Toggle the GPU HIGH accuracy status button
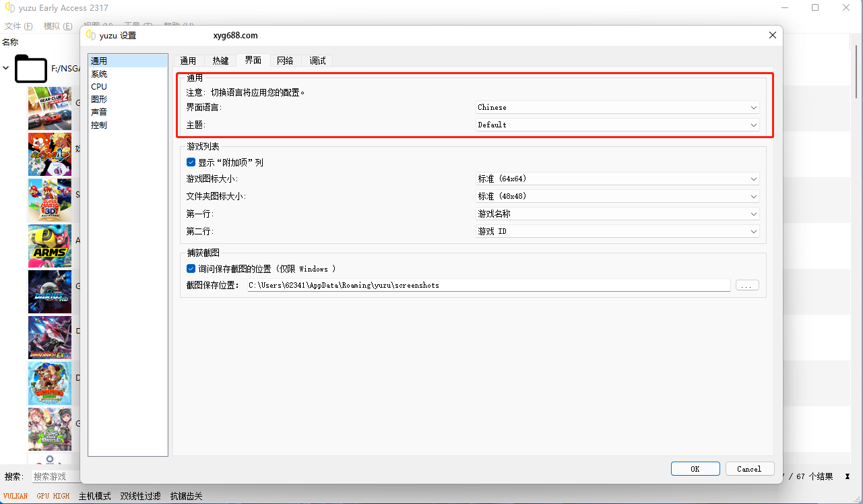Image resolution: width=863 pixels, height=504 pixels. pyautogui.click(x=53, y=496)
